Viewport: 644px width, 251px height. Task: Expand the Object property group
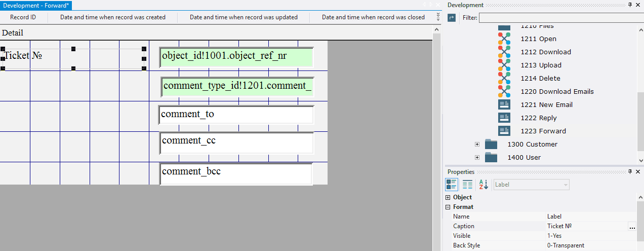[448, 197]
